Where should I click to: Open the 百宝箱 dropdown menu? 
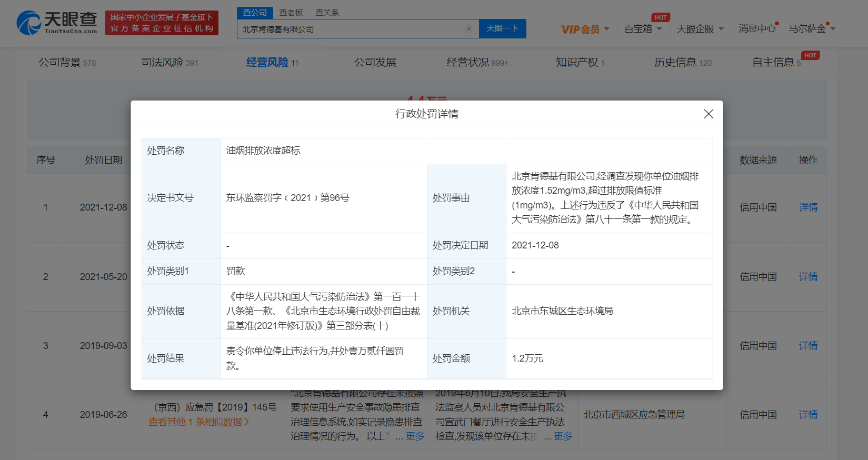click(643, 29)
